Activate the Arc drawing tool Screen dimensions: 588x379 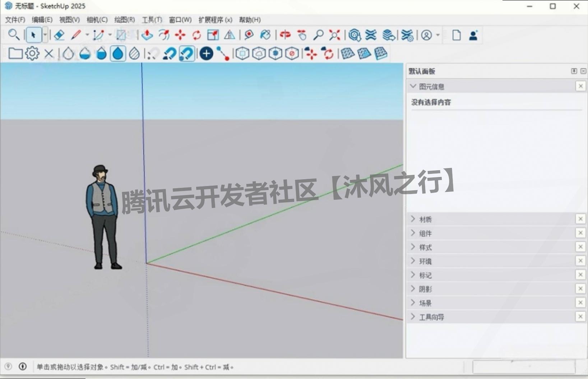pyautogui.click(x=98, y=35)
